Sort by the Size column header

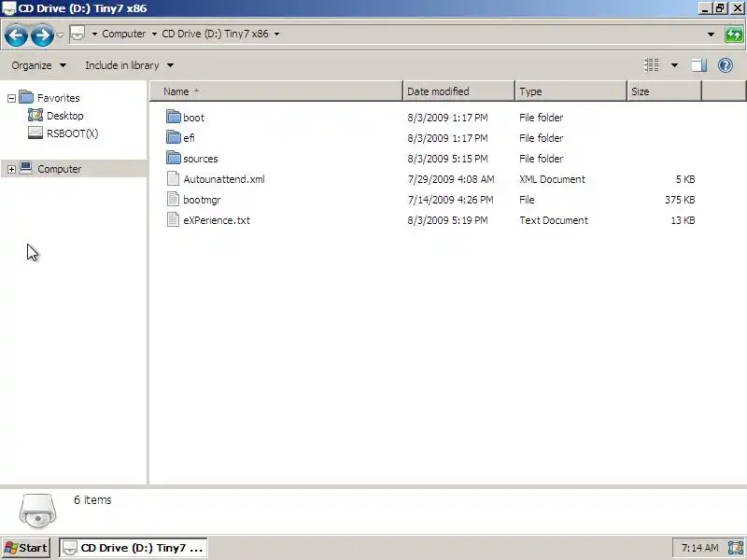(664, 91)
